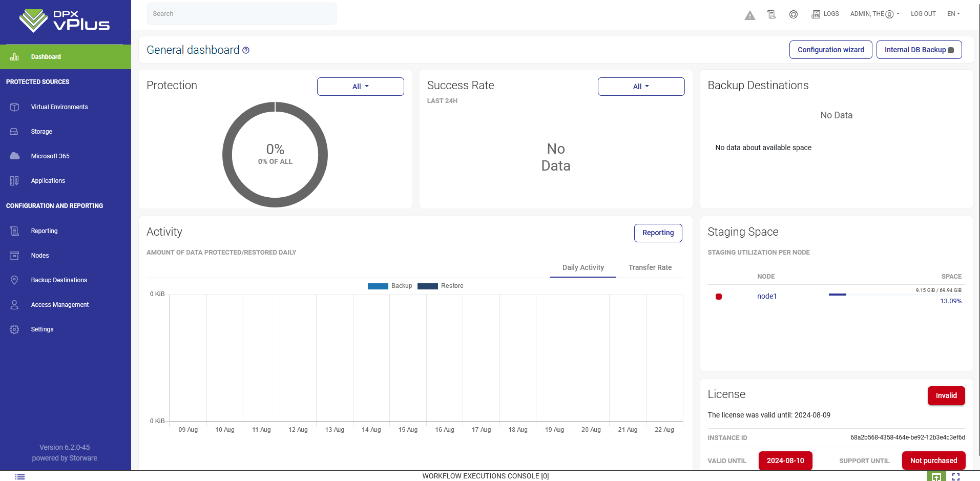
Task: Open Virtual Environments in sidebar
Action: [x=59, y=107]
